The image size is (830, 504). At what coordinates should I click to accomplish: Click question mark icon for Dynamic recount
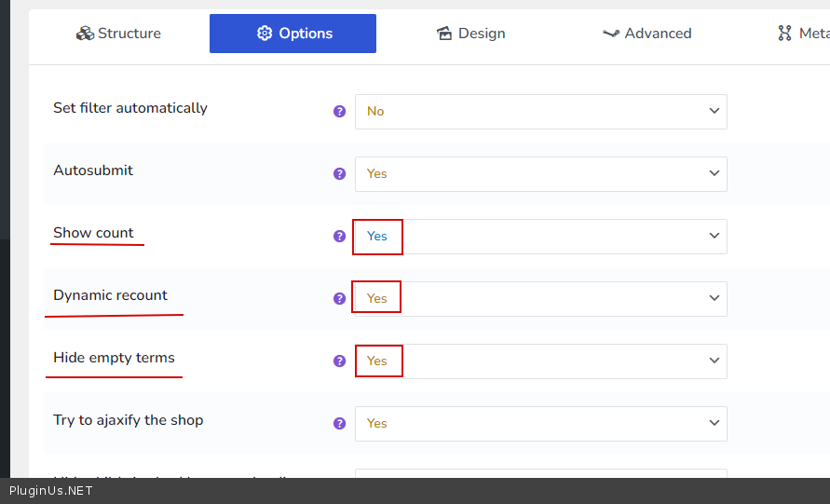[x=339, y=298]
